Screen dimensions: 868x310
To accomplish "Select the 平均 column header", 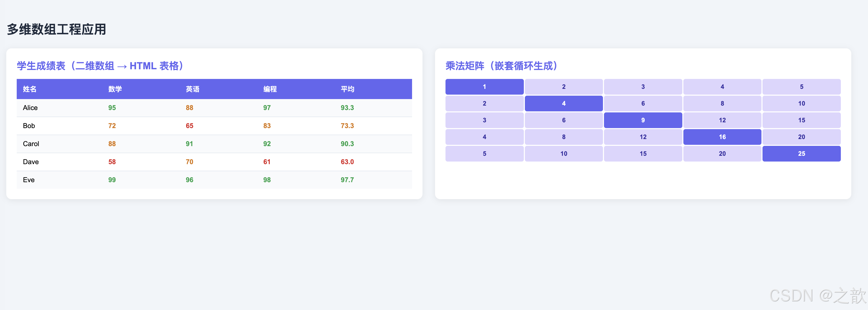I will [x=347, y=89].
